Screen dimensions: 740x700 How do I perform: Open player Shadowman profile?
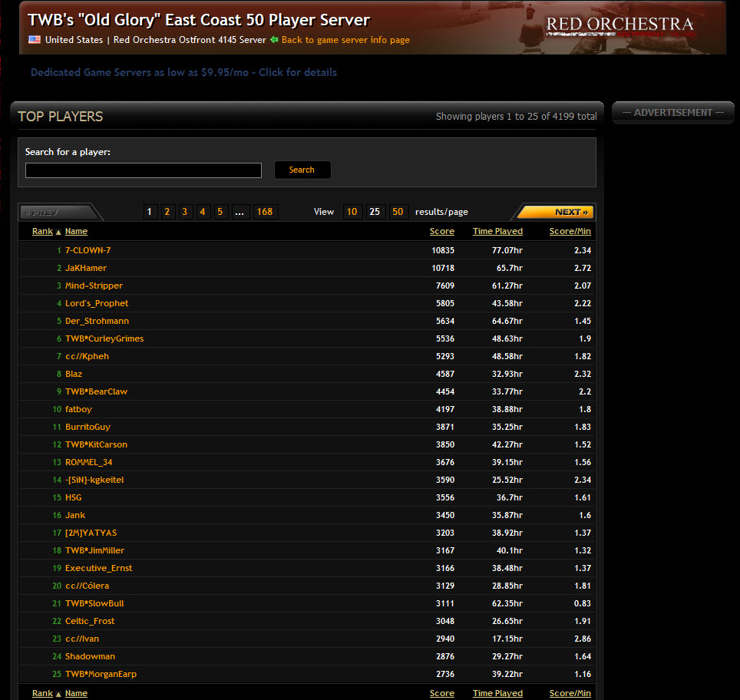click(x=90, y=656)
